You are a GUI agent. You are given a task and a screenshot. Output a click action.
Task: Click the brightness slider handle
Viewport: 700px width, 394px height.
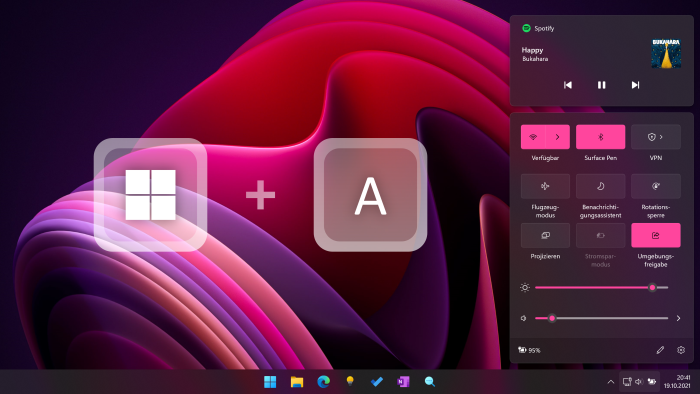(x=652, y=287)
